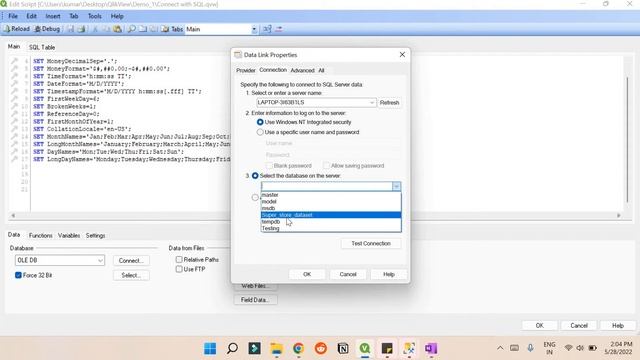Choose msdb from database list
This screenshot has width=640, height=360.
tap(331, 208)
